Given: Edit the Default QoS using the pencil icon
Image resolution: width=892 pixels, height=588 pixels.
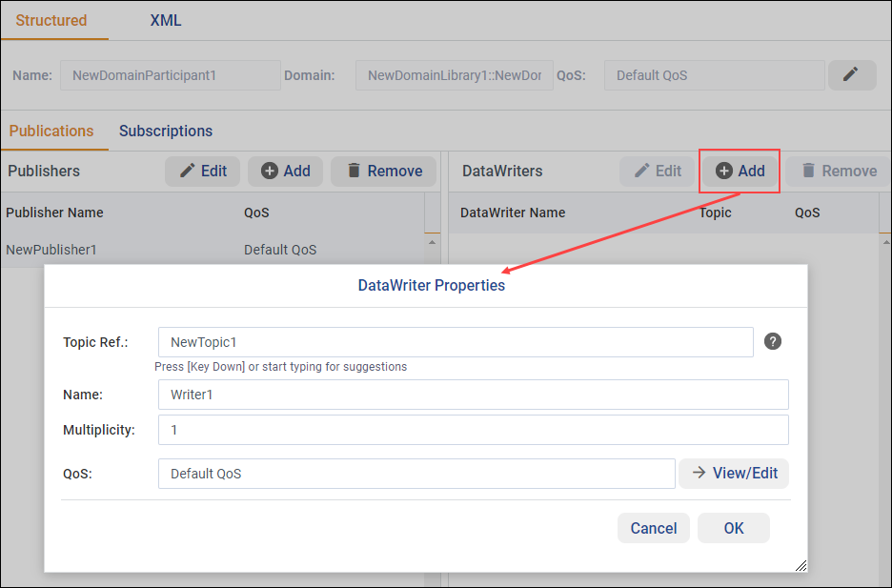Looking at the screenshot, I should pos(852,74).
